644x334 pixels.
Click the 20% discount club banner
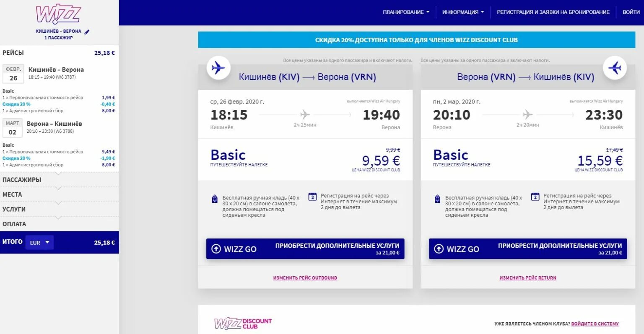tap(416, 40)
